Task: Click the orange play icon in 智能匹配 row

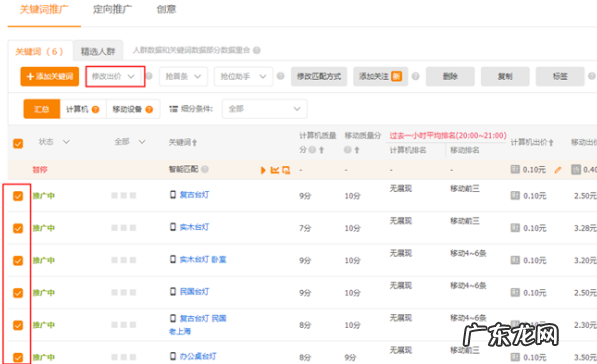Action: (x=263, y=170)
